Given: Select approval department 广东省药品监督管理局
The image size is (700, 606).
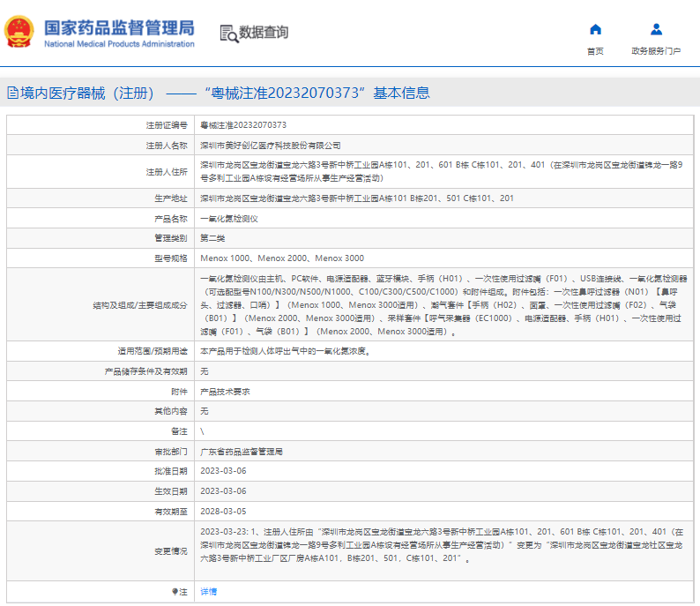Looking at the screenshot, I should (242, 452).
